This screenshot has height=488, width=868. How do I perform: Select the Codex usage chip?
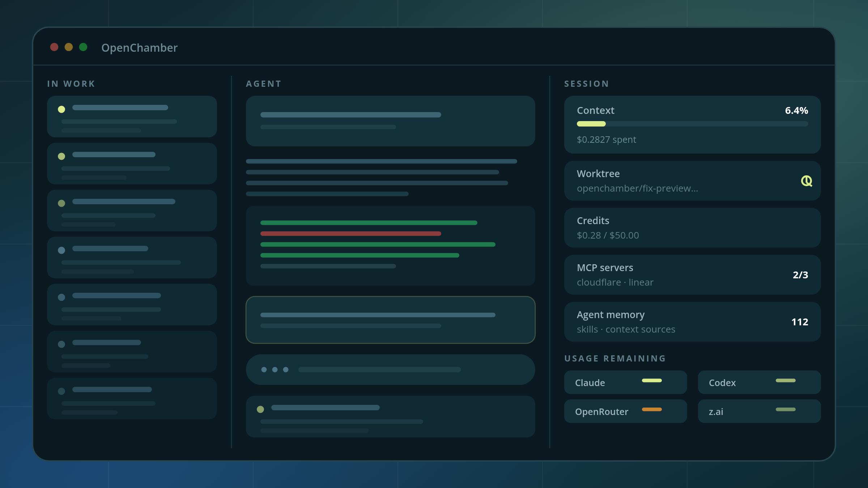759,382
